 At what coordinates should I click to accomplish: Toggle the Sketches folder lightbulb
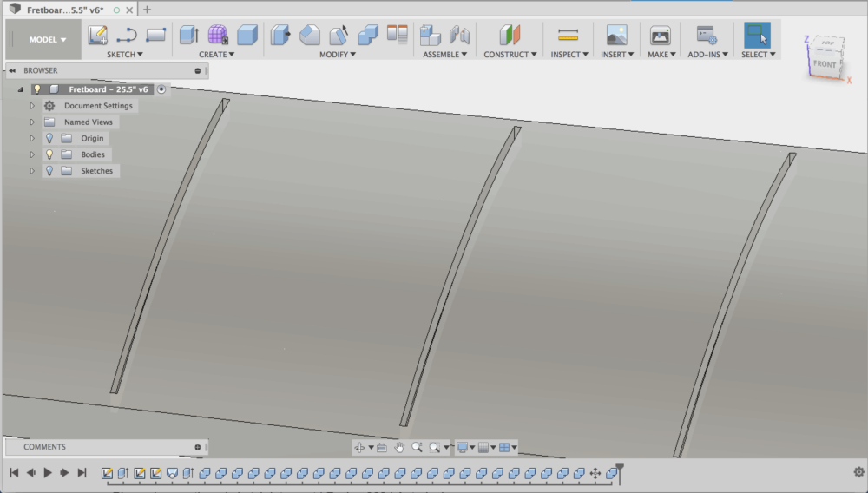[49, 171]
